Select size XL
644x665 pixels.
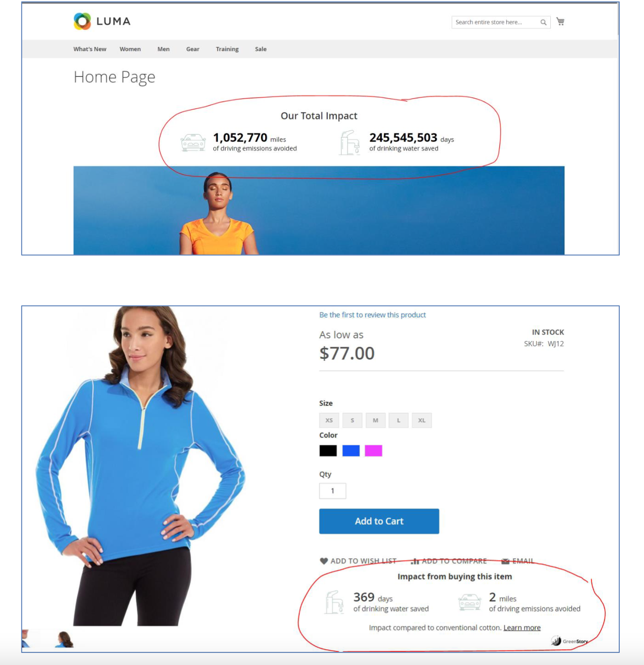(x=421, y=420)
